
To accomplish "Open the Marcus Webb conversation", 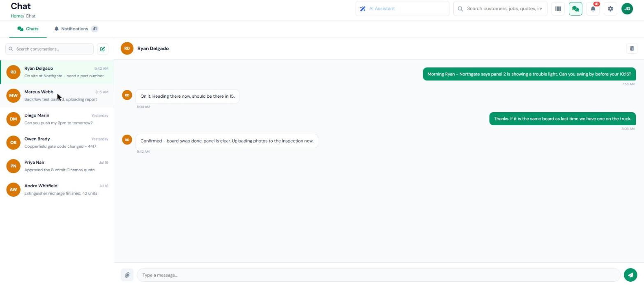I will 57,96.
